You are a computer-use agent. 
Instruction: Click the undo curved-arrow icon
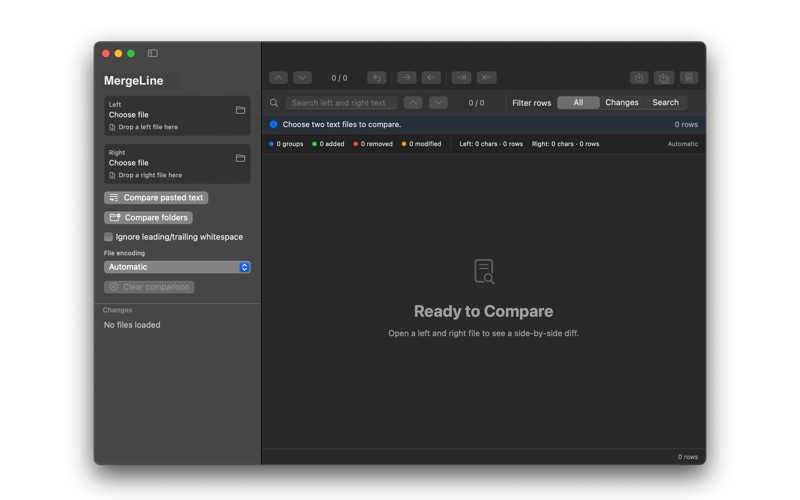click(x=377, y=78)
